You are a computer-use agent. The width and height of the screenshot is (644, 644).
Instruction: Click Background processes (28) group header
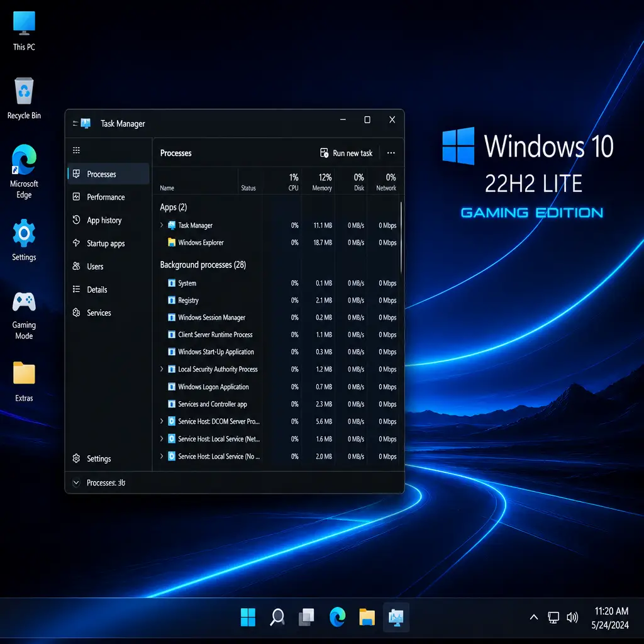click(x=203, y=265)
